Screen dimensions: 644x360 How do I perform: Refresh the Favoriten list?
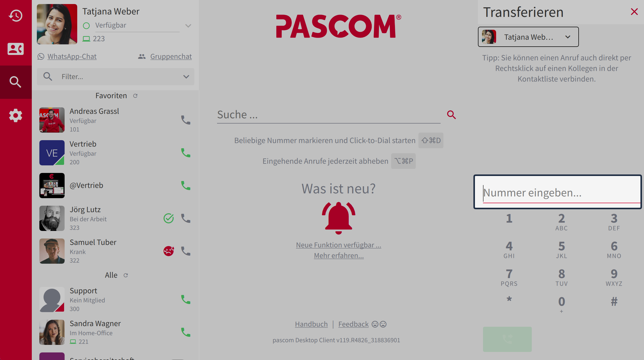tap(135, 96)
